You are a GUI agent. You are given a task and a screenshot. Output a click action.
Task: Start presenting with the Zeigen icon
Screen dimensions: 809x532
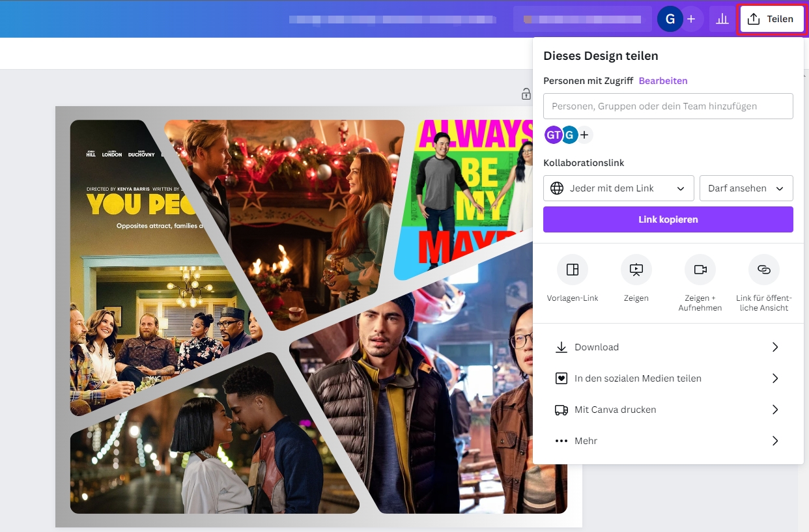[x=636, y=270]
